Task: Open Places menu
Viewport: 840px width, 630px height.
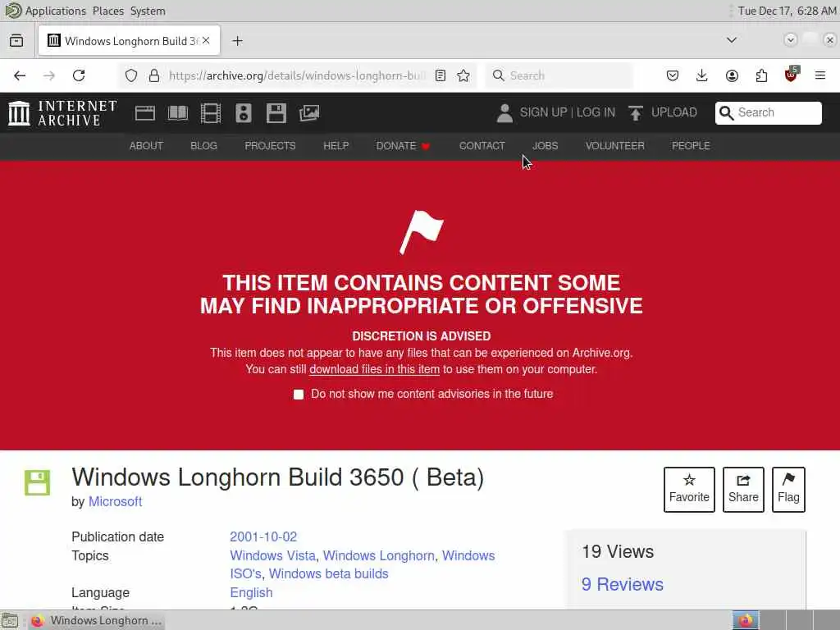Action: point(107,11)
